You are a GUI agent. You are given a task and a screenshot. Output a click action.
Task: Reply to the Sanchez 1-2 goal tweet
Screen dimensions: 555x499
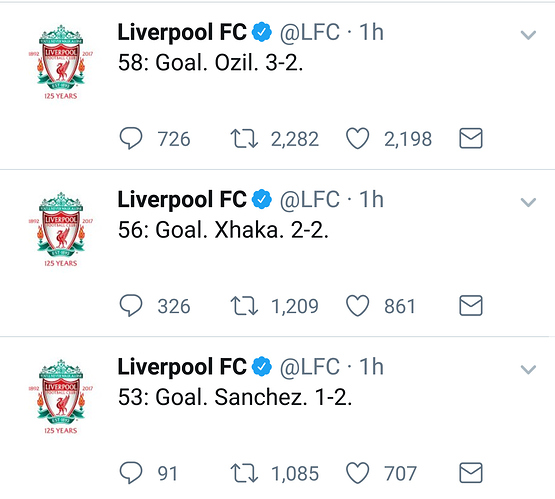[131, 473]
